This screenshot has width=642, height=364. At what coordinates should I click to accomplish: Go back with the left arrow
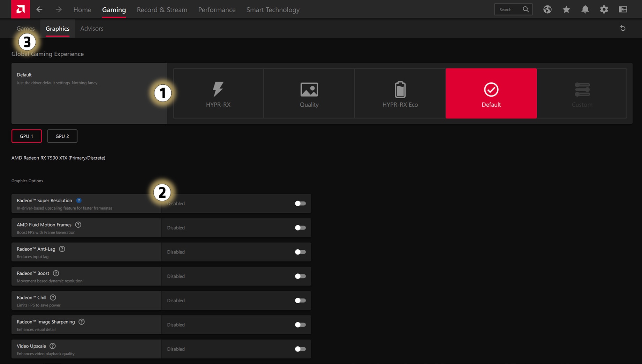tap(39, 9)
